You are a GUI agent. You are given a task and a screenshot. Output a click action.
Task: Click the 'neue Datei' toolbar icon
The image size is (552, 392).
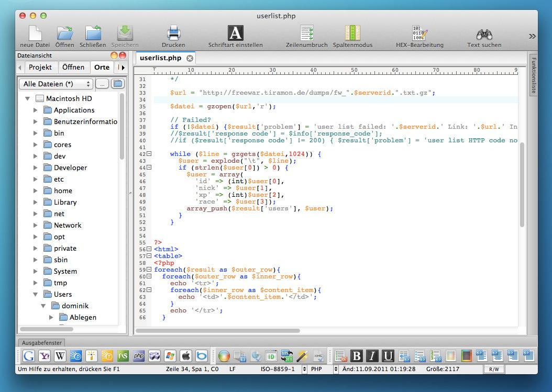(x=35, y=34)
